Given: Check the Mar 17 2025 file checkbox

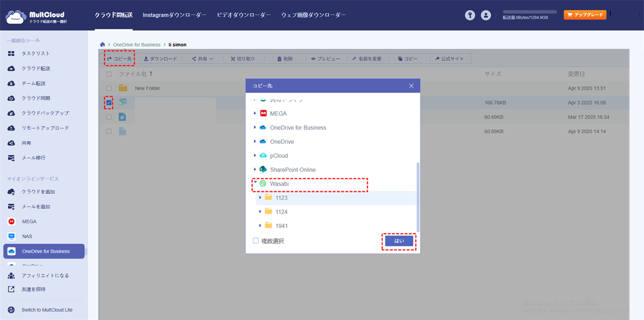Looking at the screenshot, I should pyautogui.click(x=109, y=117).
